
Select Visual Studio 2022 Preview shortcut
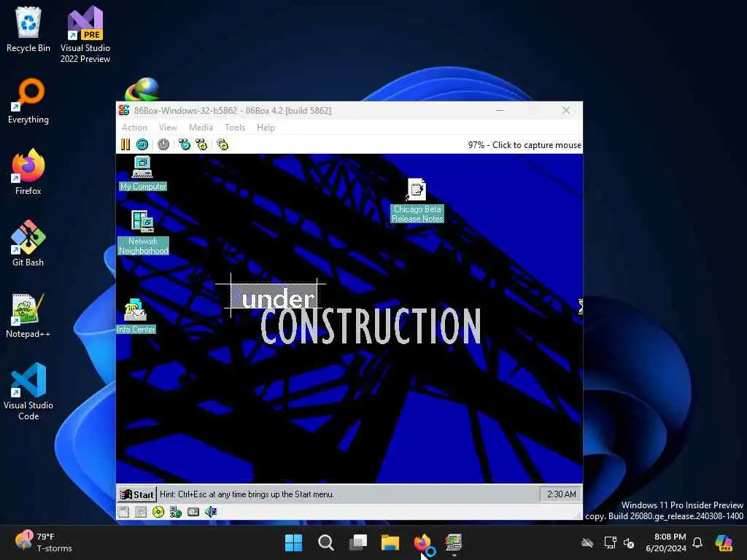[85, 34]
